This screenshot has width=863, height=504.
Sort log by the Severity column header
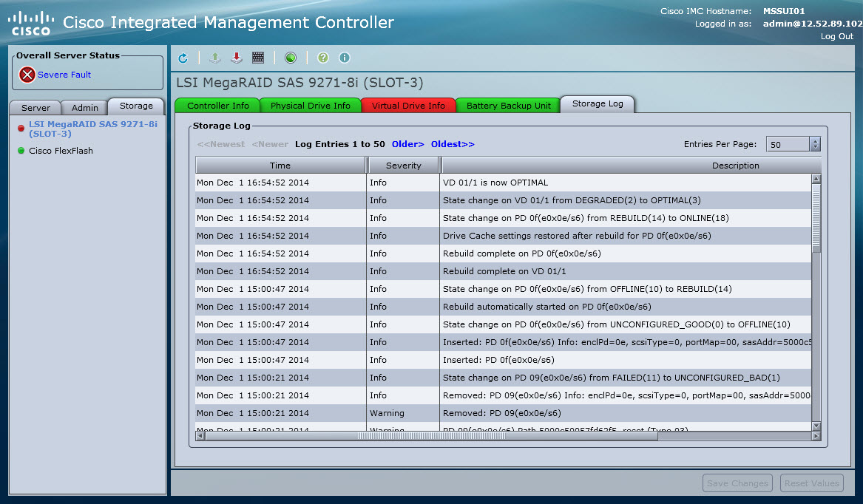[404, 165]
